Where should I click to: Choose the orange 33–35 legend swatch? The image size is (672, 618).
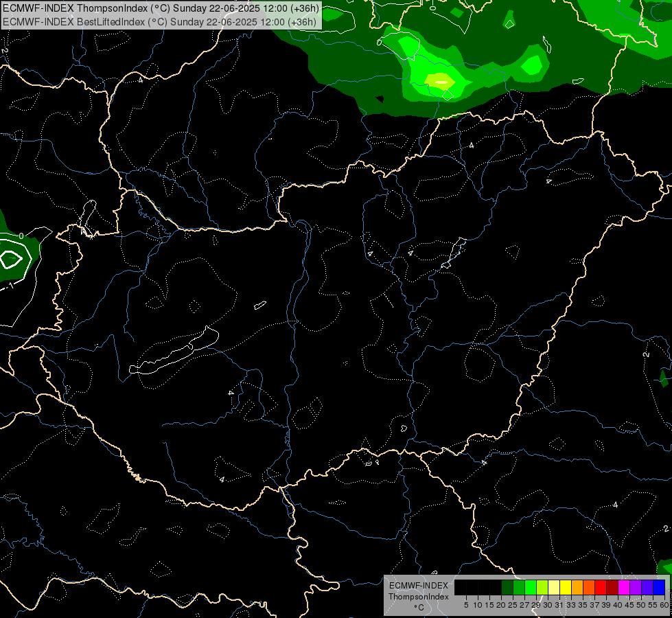(577, 587)
